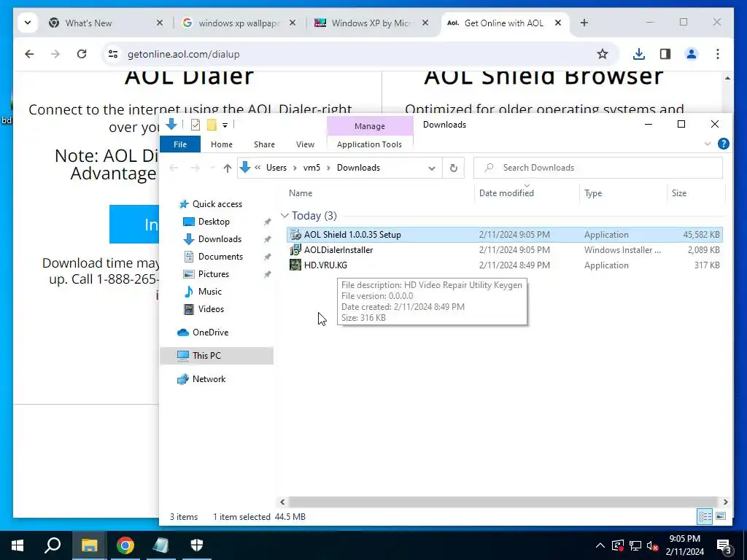Viewport: 747px width, 560px height.
Task: Open Chrome side panel
Action: [x=665, y=54]
